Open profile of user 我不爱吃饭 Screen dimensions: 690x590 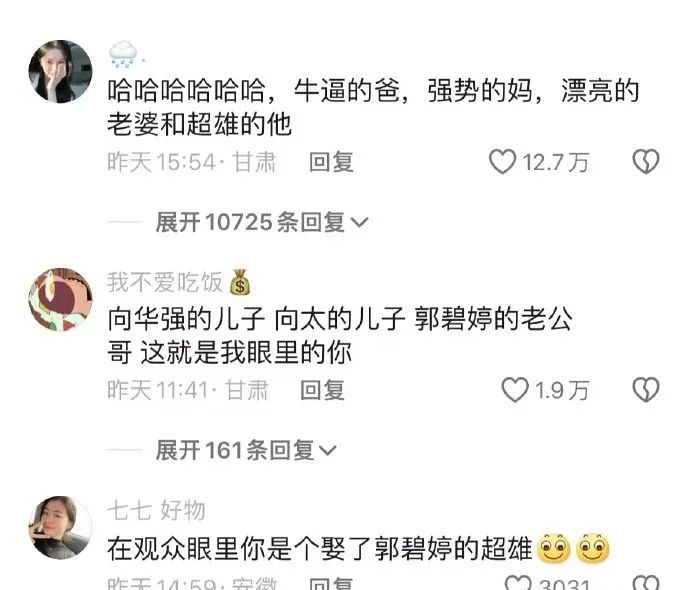[x=165, y=282]
